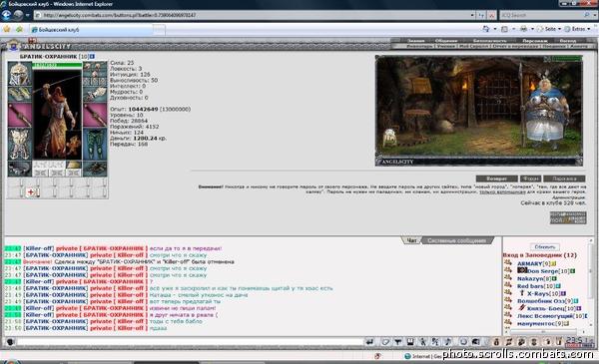Open Don Serge in user list

[543, 271]
